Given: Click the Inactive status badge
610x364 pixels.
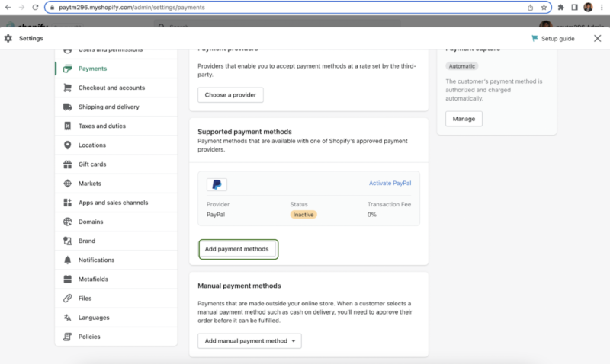Looking at the screenshot, I should point(303,215).
